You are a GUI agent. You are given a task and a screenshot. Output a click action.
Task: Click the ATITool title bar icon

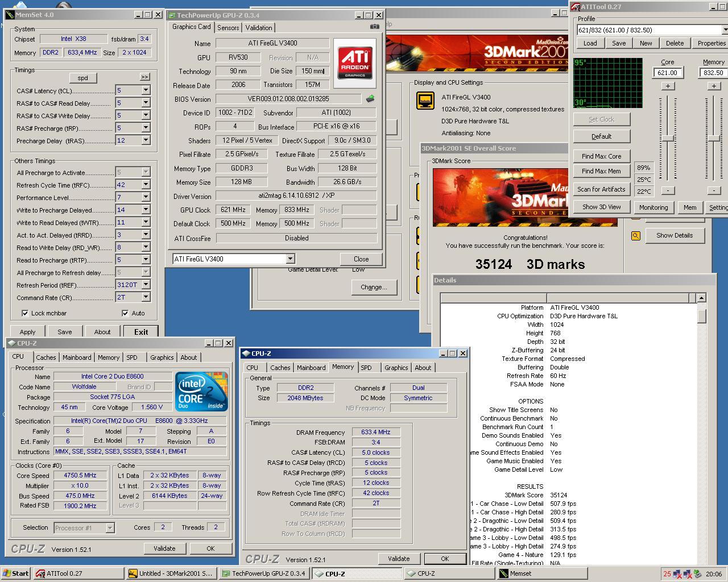pos(574,7)
